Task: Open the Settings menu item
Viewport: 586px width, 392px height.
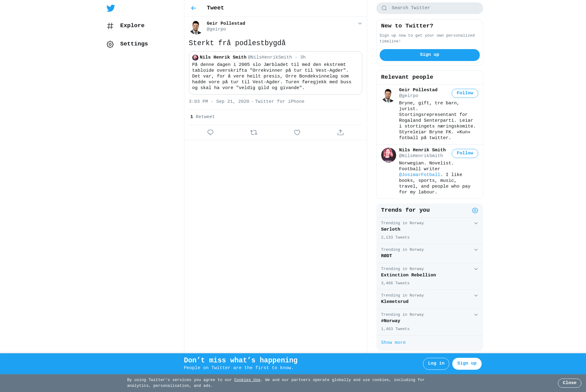Action: pyautogui.click(x=127, y=44)
